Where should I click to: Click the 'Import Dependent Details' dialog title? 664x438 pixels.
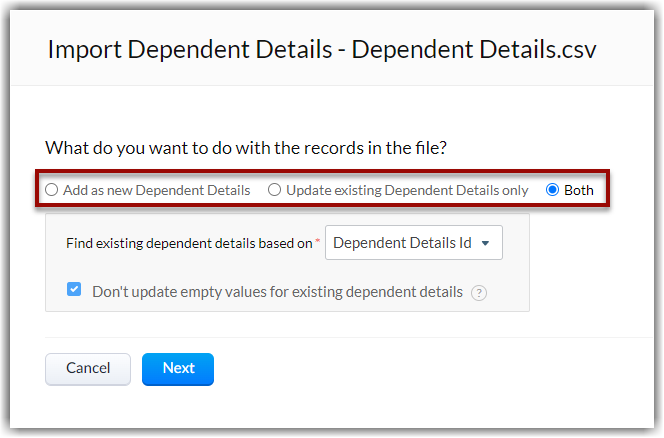pyautogui.click(x=322, y=50)
